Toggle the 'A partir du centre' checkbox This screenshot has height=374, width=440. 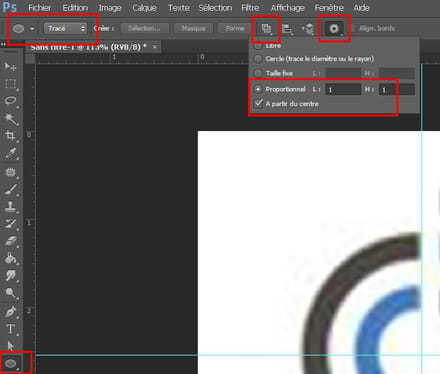[x=259, y=103]
